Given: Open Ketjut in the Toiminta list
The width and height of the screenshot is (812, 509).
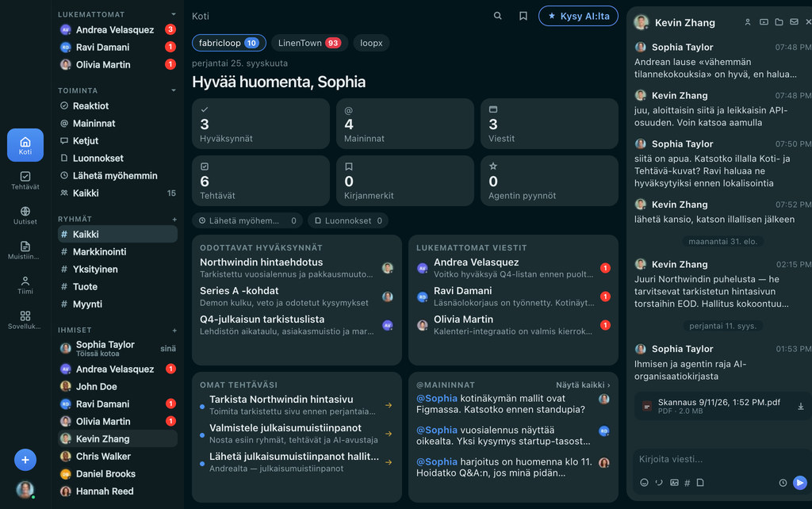Looking at the screenshot, I should pyautogui.click(x=117, y=141).
